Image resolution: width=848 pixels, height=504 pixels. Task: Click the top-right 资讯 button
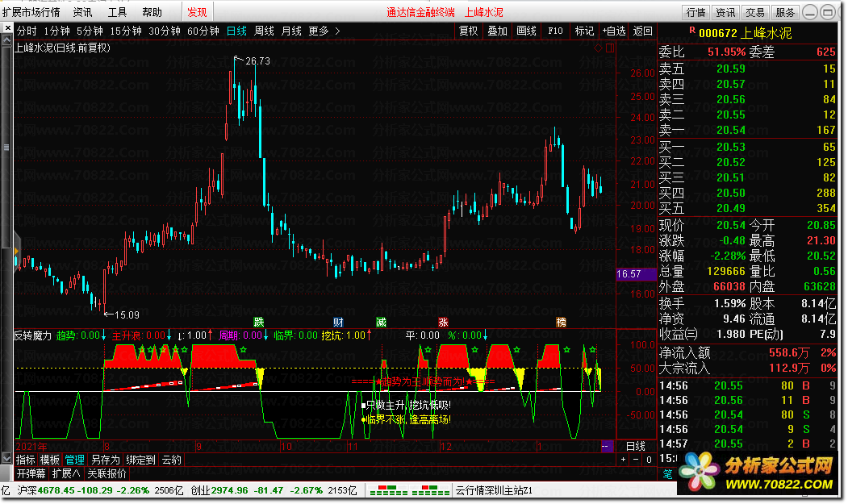(725, 12)
